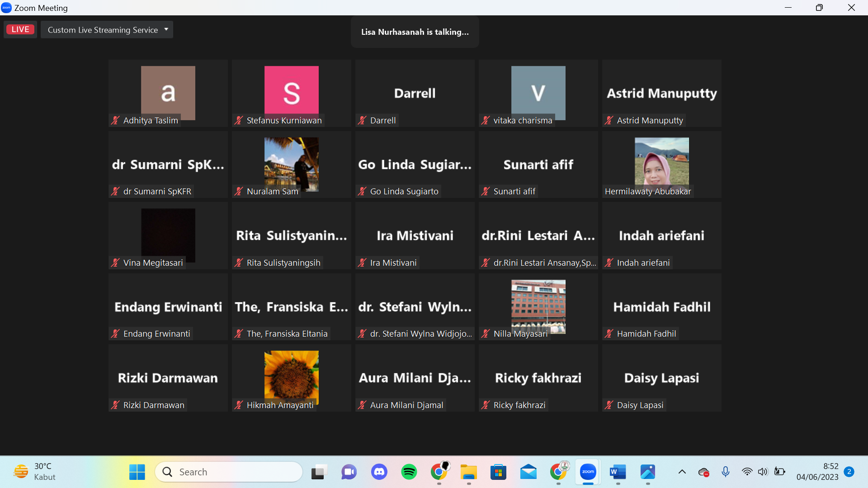Toggle the system tray microphone icon
The width and height of the screenshot is (868, 488).
click(726, 472)
